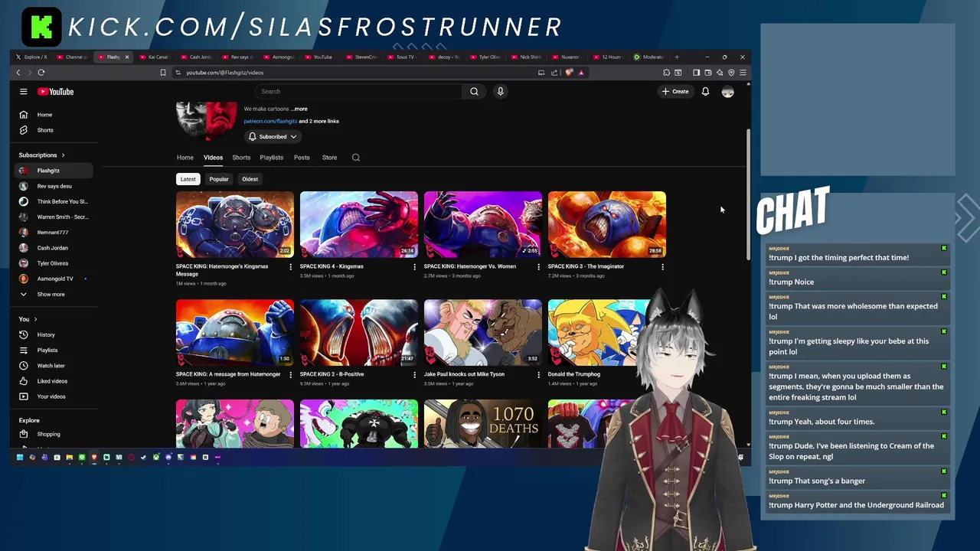Open Your videos in the sidebar

(x=54, y=396)
